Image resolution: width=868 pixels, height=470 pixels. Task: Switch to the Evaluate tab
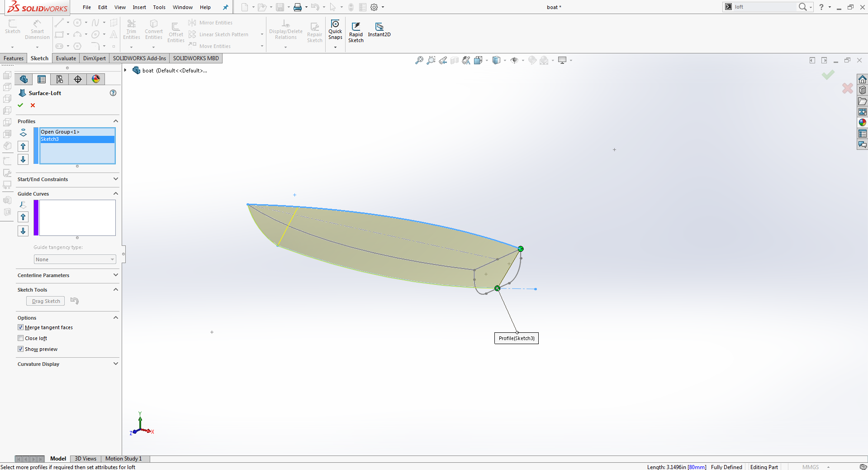click(66, 58)
